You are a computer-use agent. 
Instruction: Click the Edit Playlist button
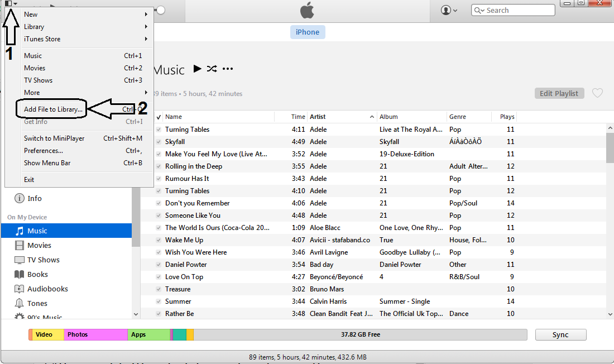coord(559,93)
